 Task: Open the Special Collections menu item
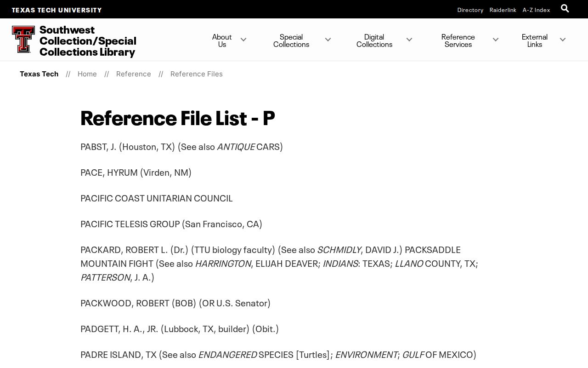tap(291, 40)
